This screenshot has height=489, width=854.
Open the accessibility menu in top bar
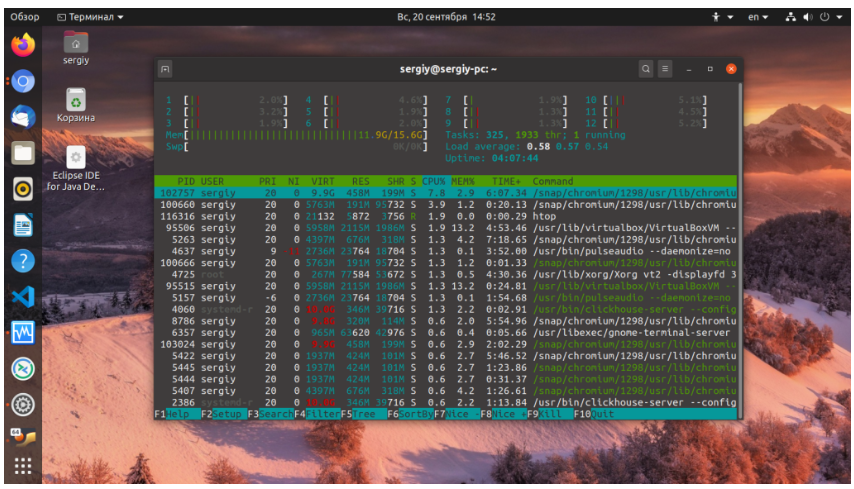point(722,17)
